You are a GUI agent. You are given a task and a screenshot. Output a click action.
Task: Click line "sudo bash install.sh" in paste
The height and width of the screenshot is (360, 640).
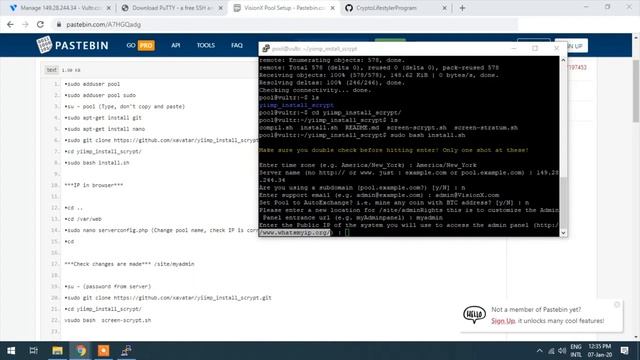(x=97, y=162)
